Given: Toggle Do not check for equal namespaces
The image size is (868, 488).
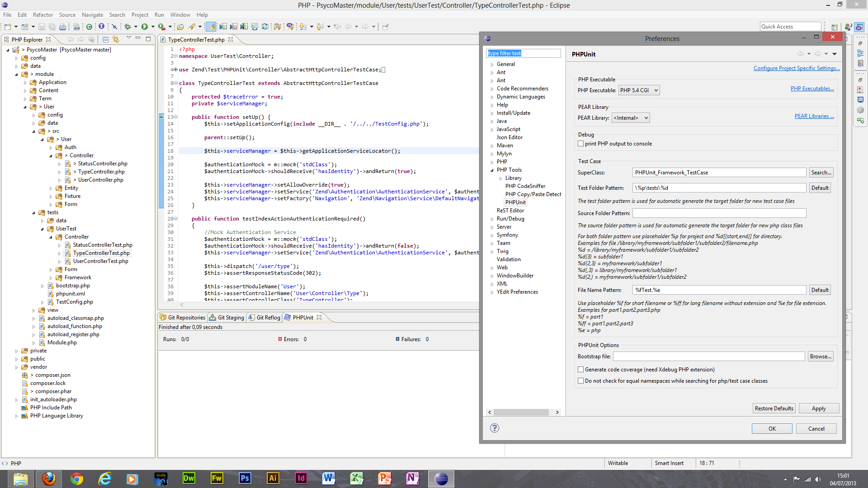Looking at the screenshot, I should click(581, 381).
